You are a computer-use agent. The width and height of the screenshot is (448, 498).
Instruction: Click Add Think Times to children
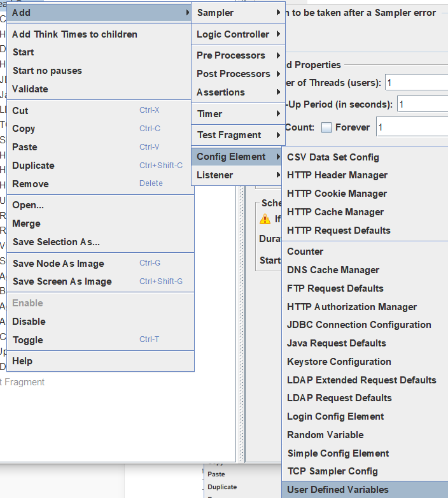101,34
